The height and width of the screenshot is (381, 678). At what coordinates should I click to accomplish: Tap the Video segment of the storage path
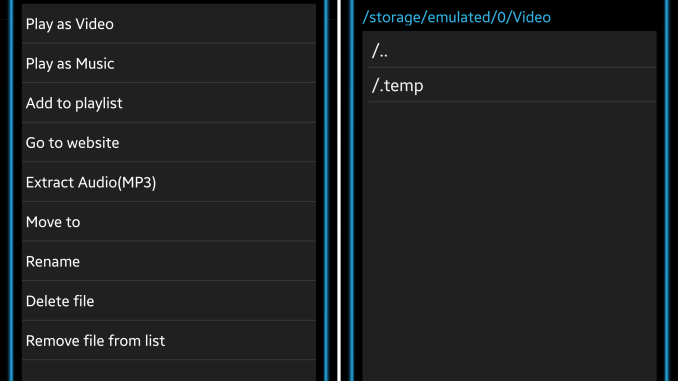[x=531, y=17]
